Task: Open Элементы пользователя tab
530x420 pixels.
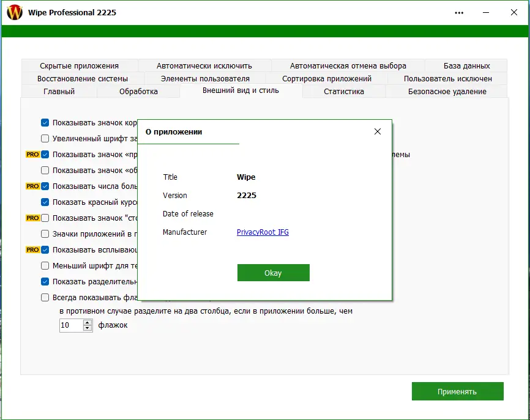Action: (x=205, y=78)
